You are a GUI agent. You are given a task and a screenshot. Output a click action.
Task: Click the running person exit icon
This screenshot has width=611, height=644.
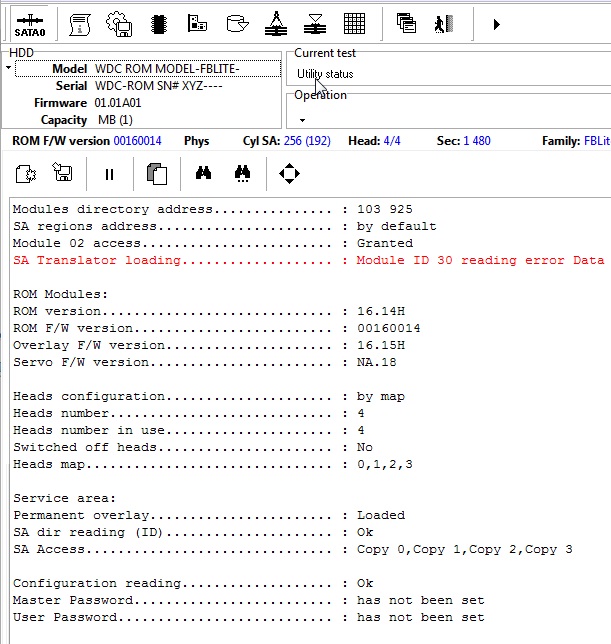(444, 24)
